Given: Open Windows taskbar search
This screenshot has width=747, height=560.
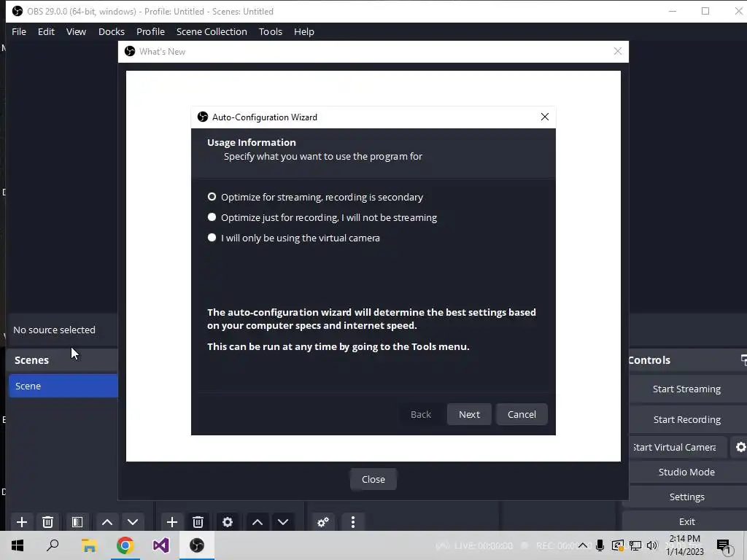Looking at the screenshot, I should click(x=53, y=545).
